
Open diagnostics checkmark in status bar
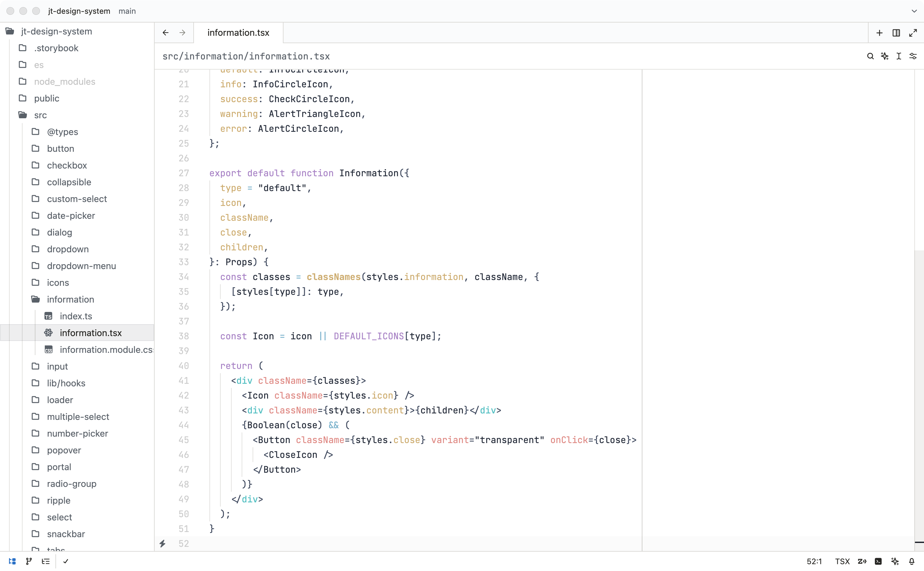(x=66, y=561)
